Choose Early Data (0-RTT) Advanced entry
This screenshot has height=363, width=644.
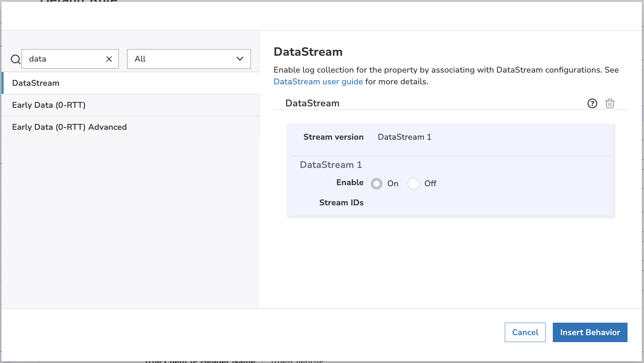[70, 127]
